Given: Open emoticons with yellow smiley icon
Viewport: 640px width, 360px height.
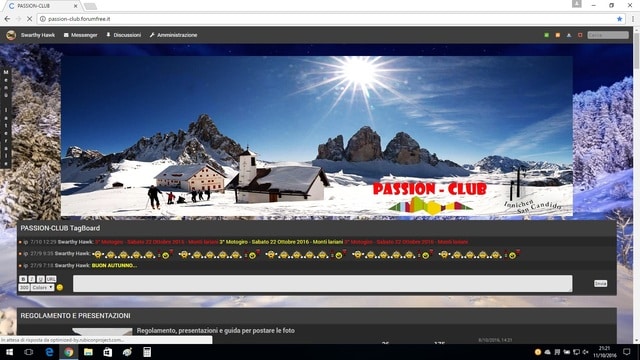Looking at the screenshot, I should pyautogui.click(x=60, y=287).
